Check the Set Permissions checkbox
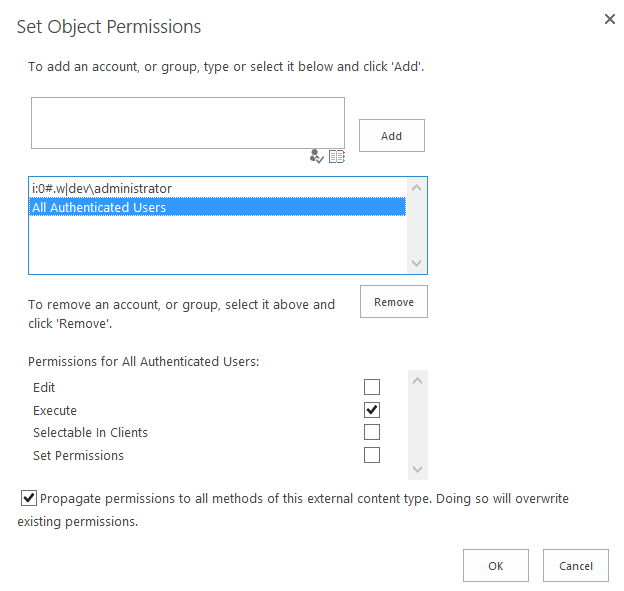 (372, 455)
